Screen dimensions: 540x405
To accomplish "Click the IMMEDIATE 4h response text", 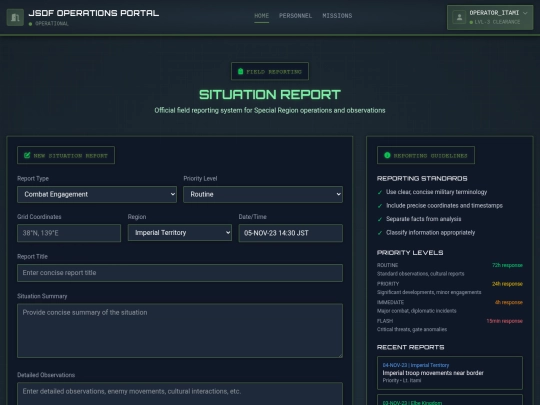I will (x=509, y=302).
